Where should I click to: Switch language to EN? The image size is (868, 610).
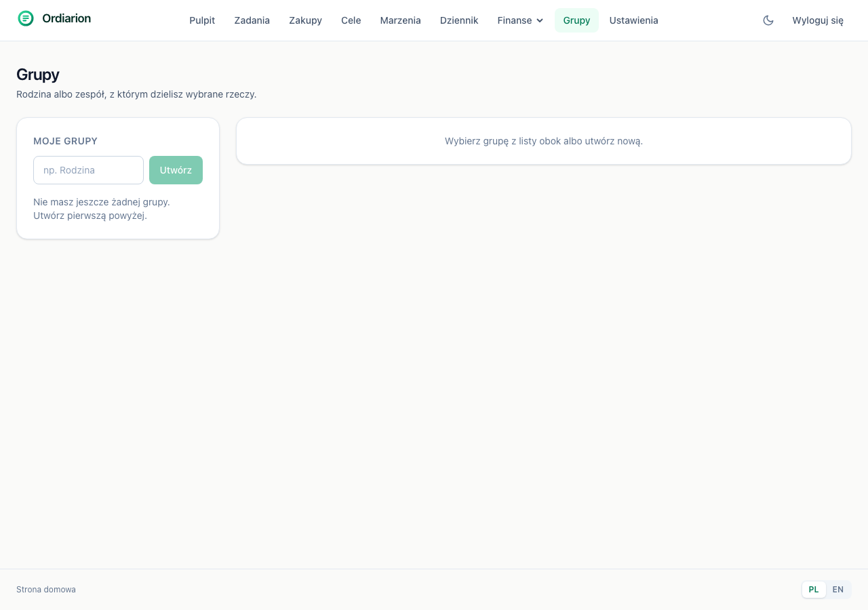click(x=838, y=590)
